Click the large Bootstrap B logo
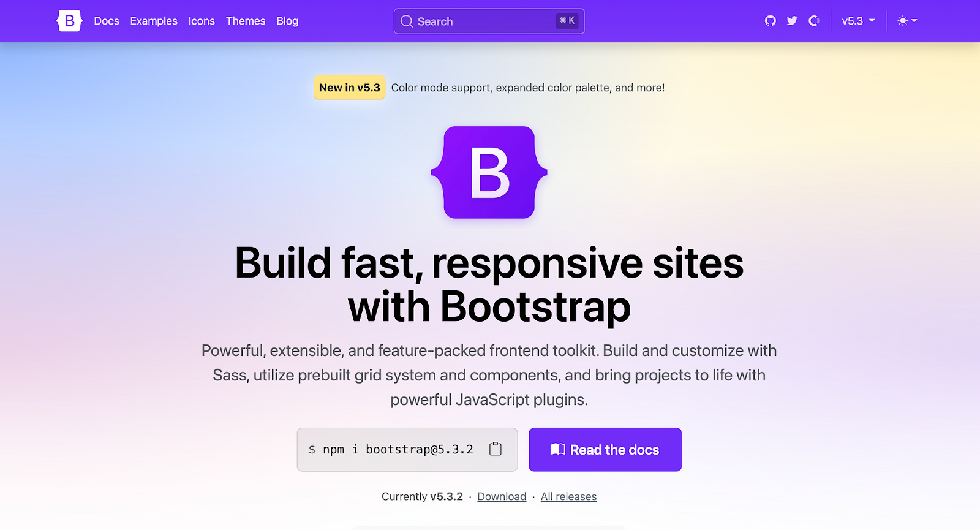This screenshot has height=530, width=980. coord(489,172)
